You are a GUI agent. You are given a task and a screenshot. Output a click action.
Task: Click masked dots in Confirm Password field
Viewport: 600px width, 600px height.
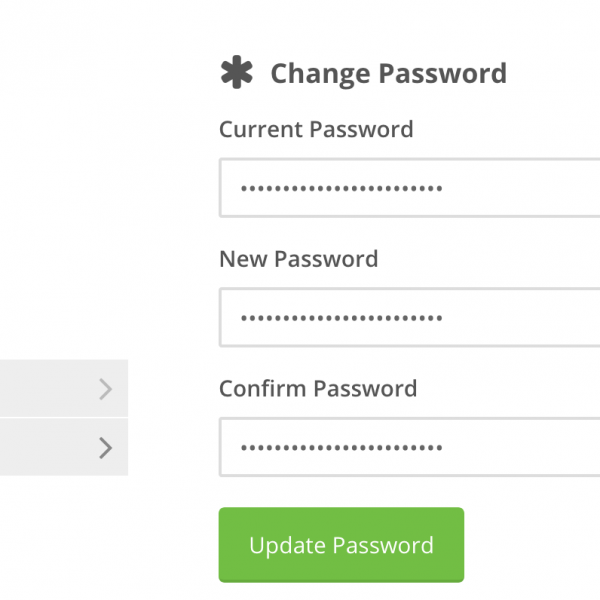[342, 446]
